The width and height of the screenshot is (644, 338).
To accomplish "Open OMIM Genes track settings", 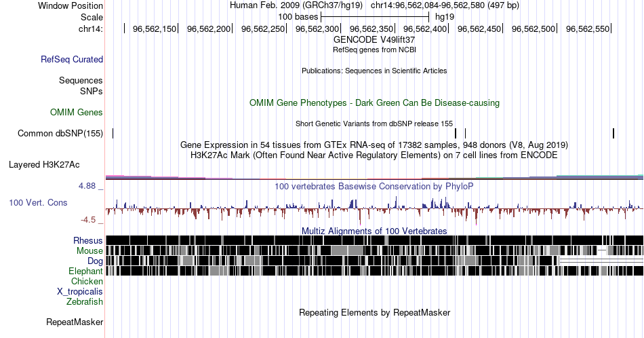I will coord(77,112).
